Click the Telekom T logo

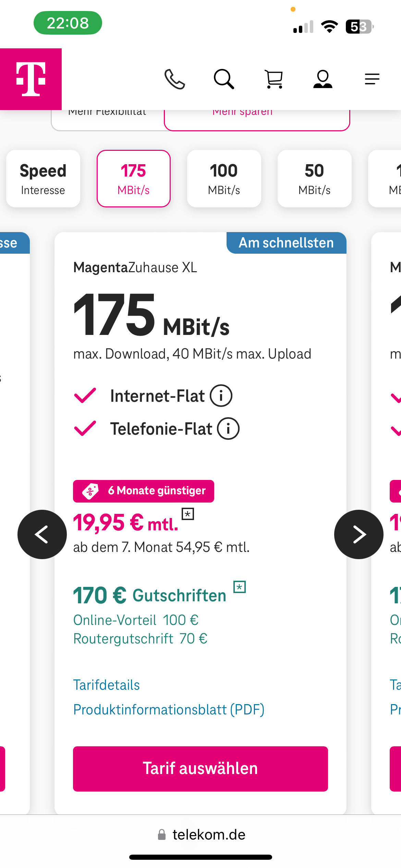31,79
